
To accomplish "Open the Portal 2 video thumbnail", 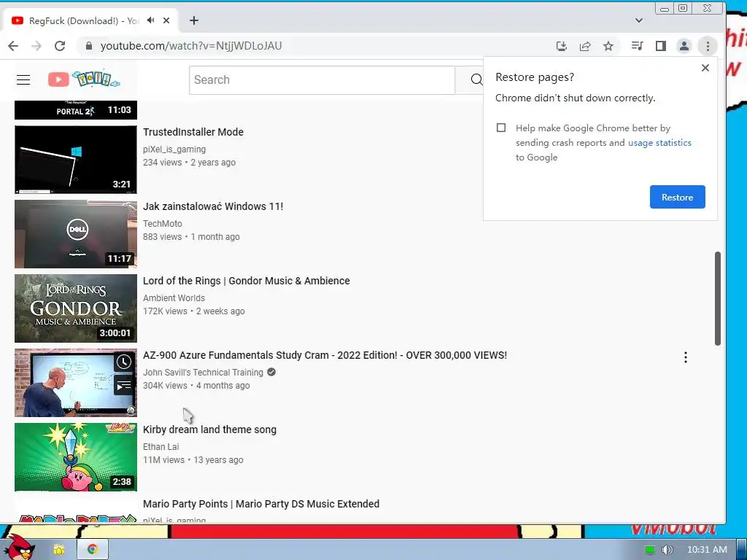I will pos(76,110).
